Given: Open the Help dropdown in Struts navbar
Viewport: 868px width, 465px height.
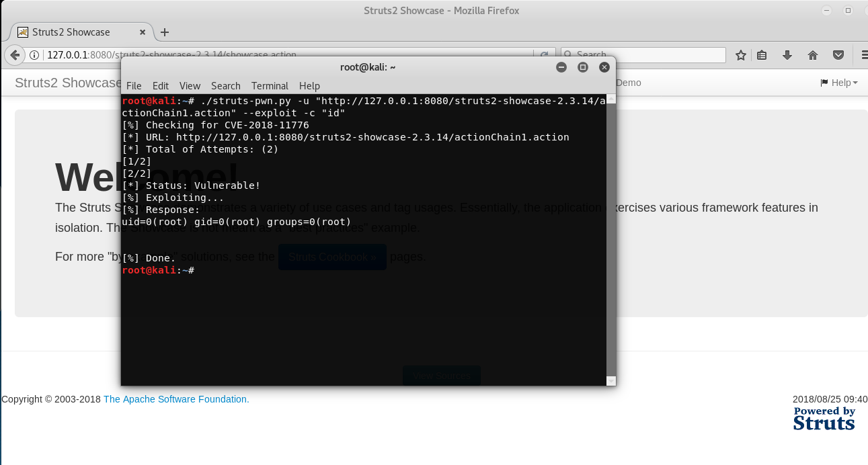Looking at the screenshot, I should pyautogui.click(x=838, y=83).
